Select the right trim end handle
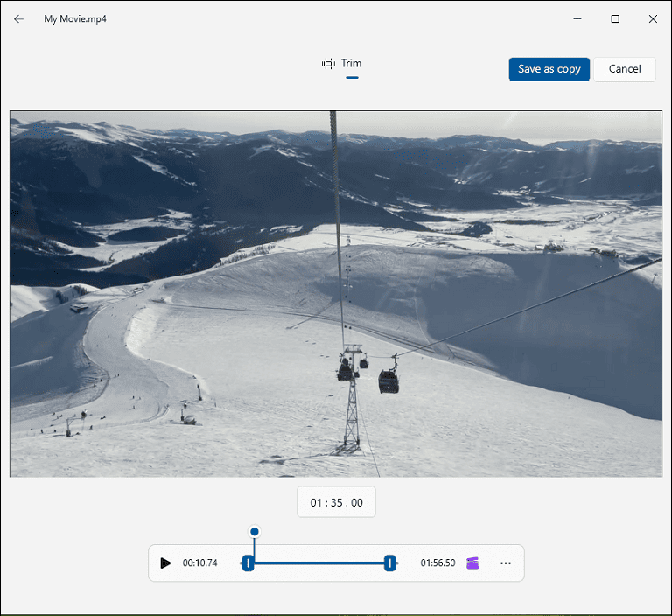 (x=389, y=563)
